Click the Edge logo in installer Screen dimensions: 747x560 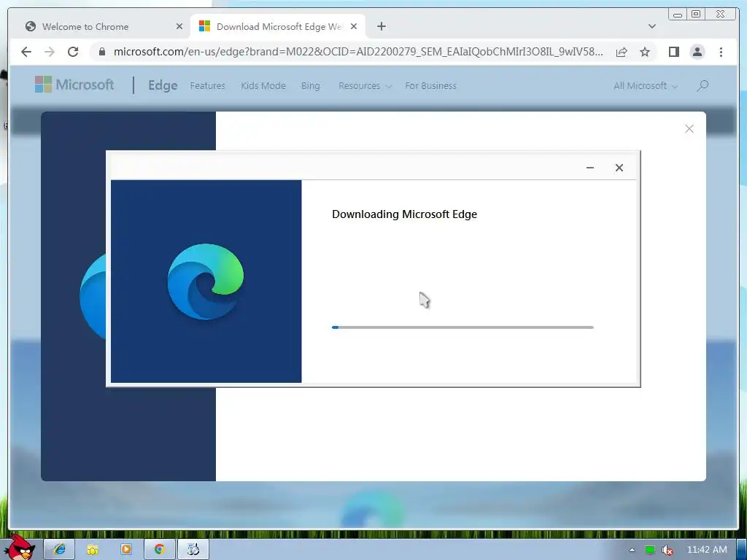coord(205,281)
